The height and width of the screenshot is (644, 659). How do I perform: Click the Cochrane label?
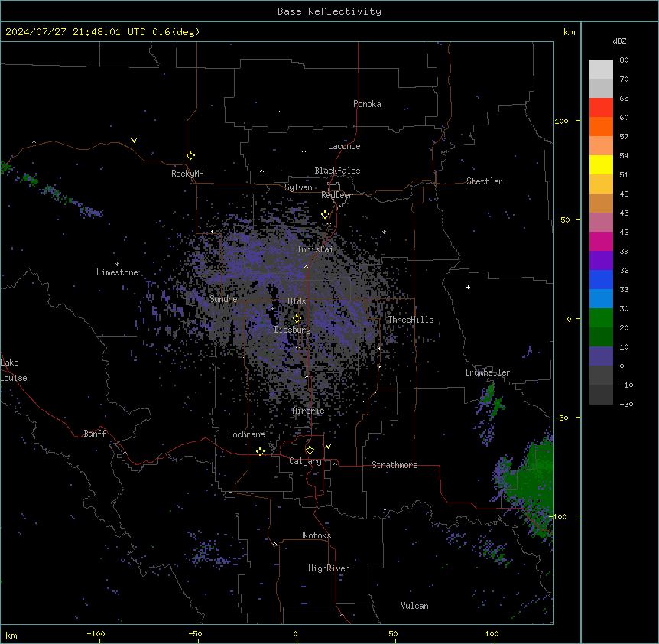point(246,434)
